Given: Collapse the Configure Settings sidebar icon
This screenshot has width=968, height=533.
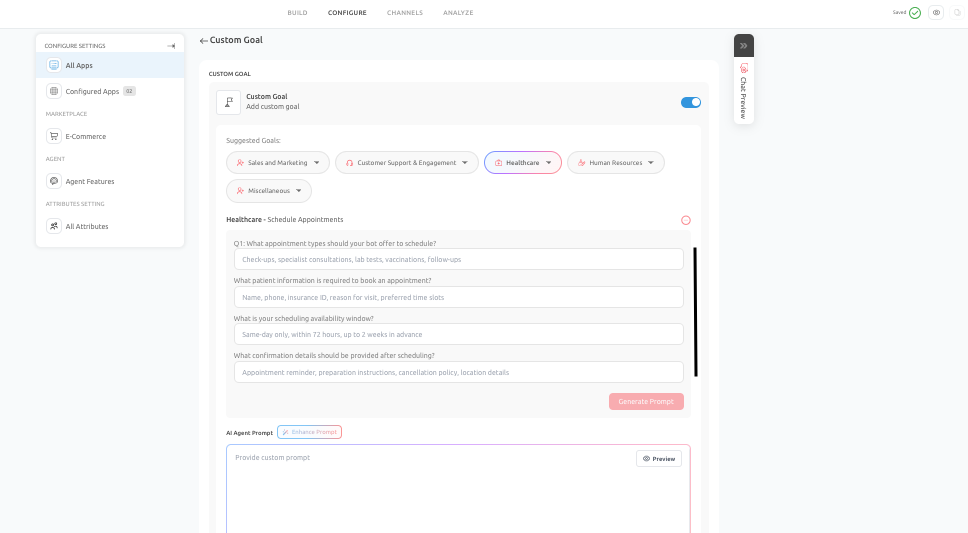Looking at the screenshot, I should pyautogui.click(x=171, y=46).
